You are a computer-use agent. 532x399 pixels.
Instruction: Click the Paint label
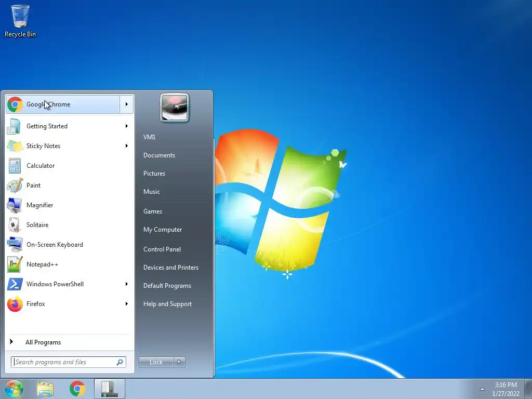click(x=33, y=185)
